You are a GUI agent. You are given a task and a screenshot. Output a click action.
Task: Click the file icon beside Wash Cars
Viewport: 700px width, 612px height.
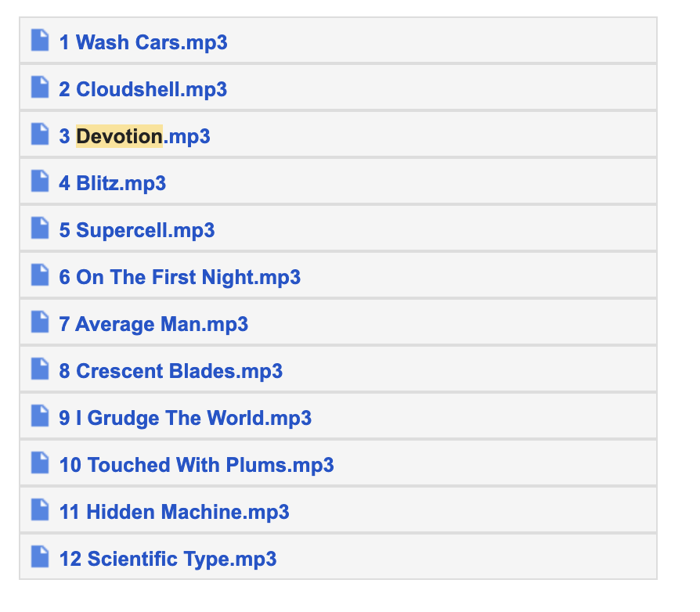(x=40, y=41)
